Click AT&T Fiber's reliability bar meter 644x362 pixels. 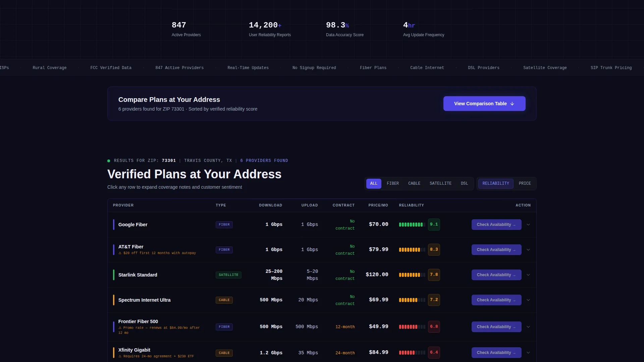412,250
